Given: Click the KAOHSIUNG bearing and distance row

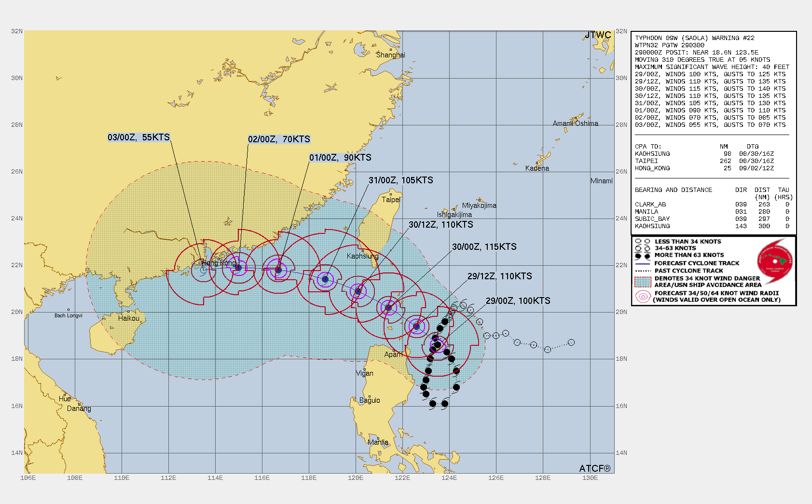Looking at the screenshot, I should click(712, 226).
